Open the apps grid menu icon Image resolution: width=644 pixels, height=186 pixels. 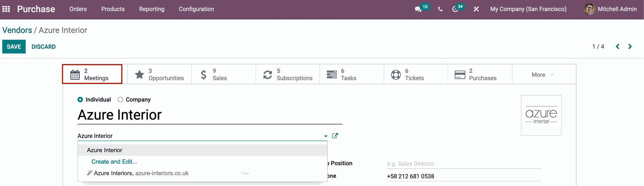pos(6,9)
